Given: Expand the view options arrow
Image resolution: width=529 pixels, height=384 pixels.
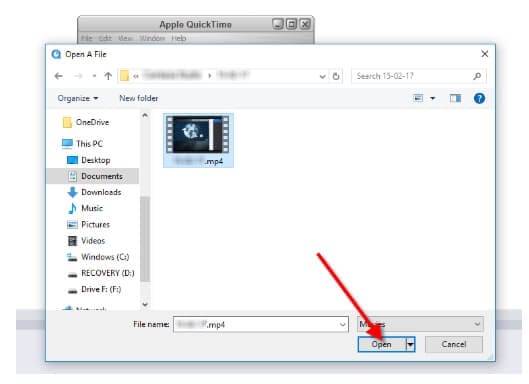Looking at the screenshot, I should point(433,99).
